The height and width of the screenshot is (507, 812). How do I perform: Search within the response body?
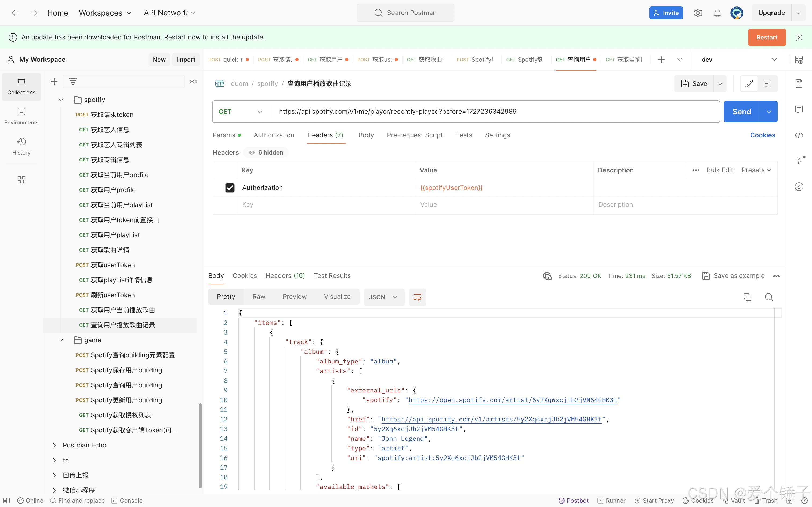(x=769, y=297)
